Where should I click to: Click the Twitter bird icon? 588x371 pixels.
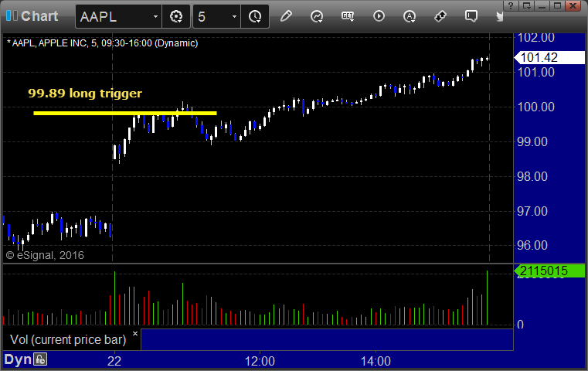tap(499, 16)
